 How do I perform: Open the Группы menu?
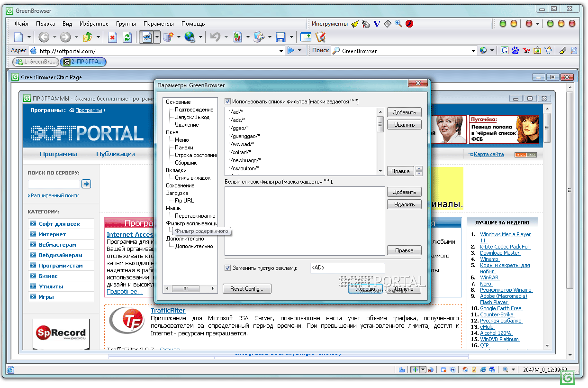pyautogui.click(x=126, y=24)
